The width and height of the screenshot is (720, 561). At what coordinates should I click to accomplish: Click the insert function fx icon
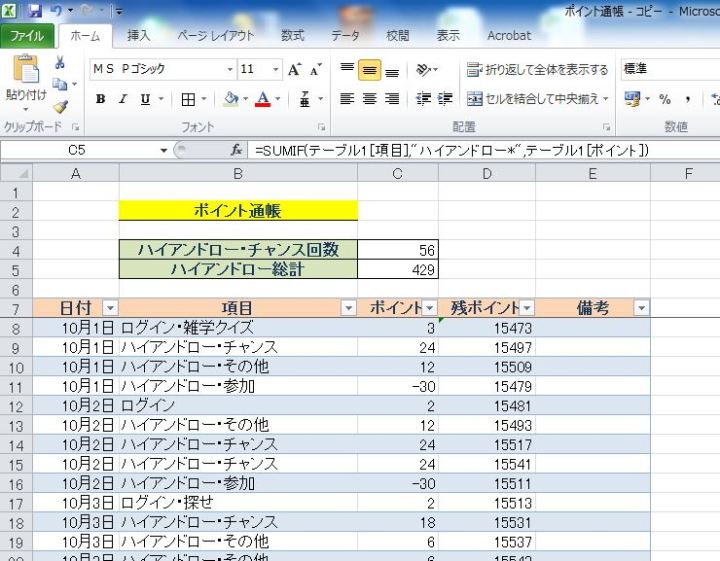coord(237,150)
